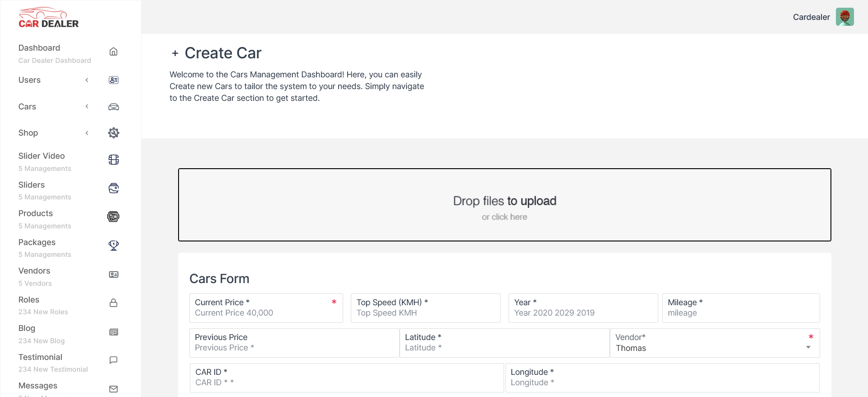868x397 pixels.
Task: Click the Cardealer profile avatar
Action: pos(844,17)
